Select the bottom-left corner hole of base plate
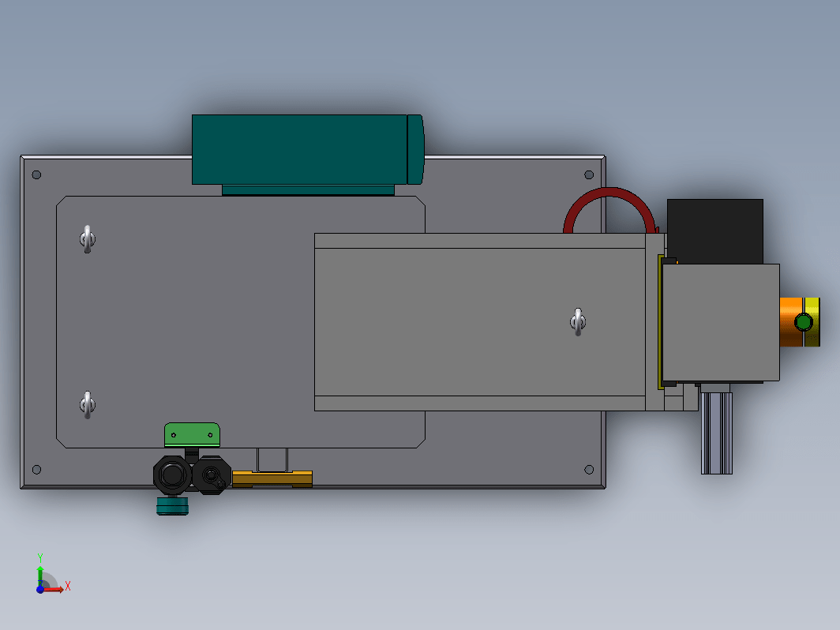The image size is (840, 630). point(36,470)
